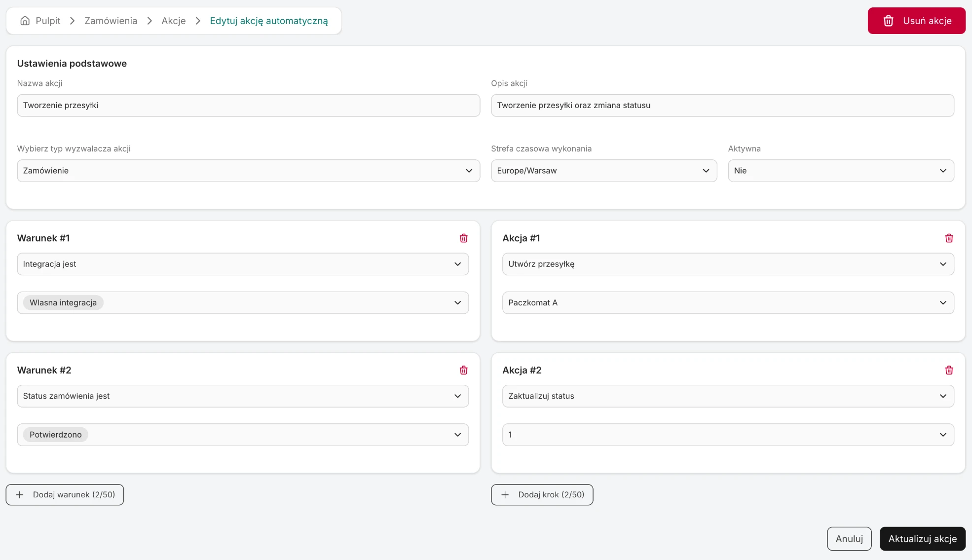Delete Warunek #1 with its trash icon
Screen dimensions: 972x560
click(x=463, y=238)
